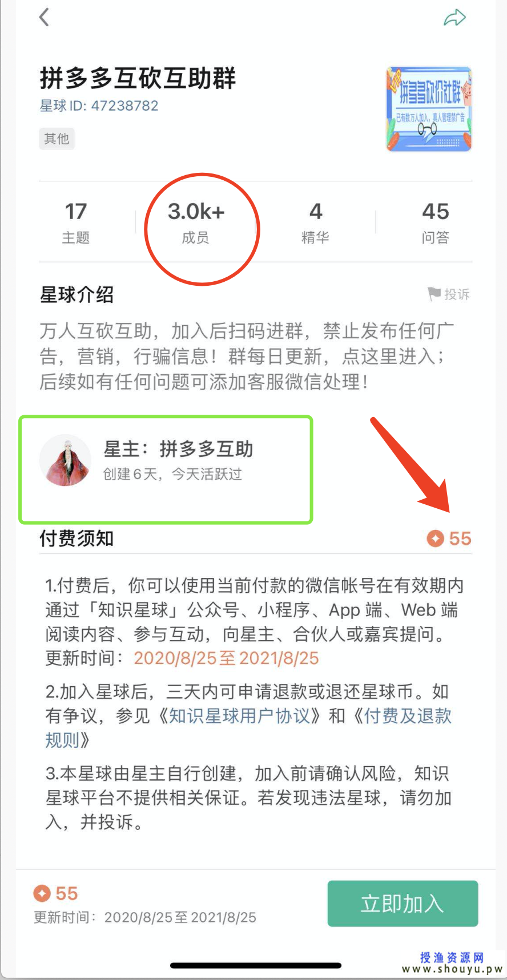The width and height of the screenshot is (507, 980).
Task: Select the 其他 category tag
Action: click(x=57, y=139)
